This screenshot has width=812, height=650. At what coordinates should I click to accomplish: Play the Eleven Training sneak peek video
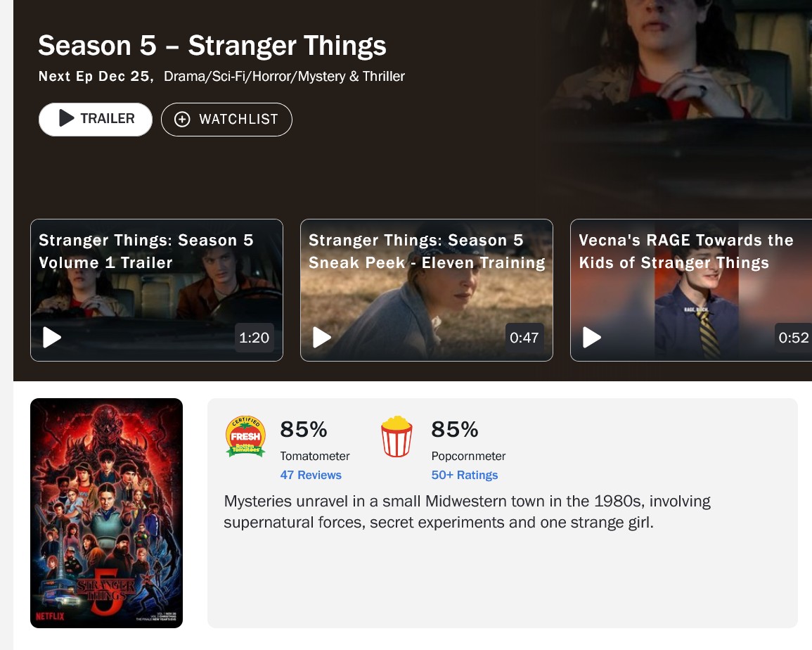(322, 338)
